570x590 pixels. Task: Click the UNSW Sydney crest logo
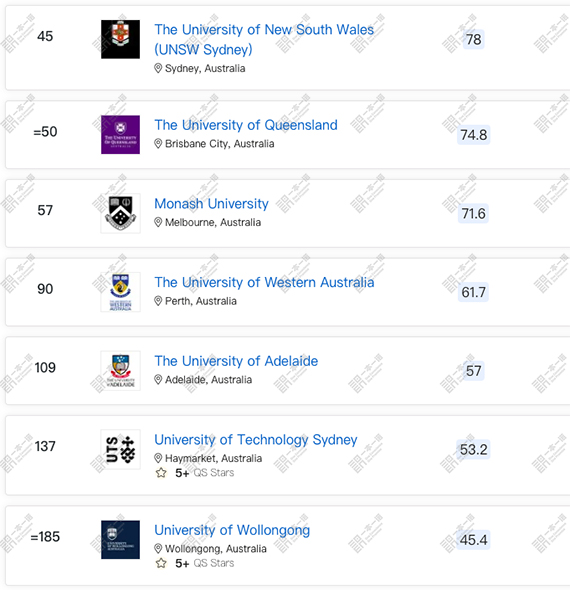(x=120, y=39)
